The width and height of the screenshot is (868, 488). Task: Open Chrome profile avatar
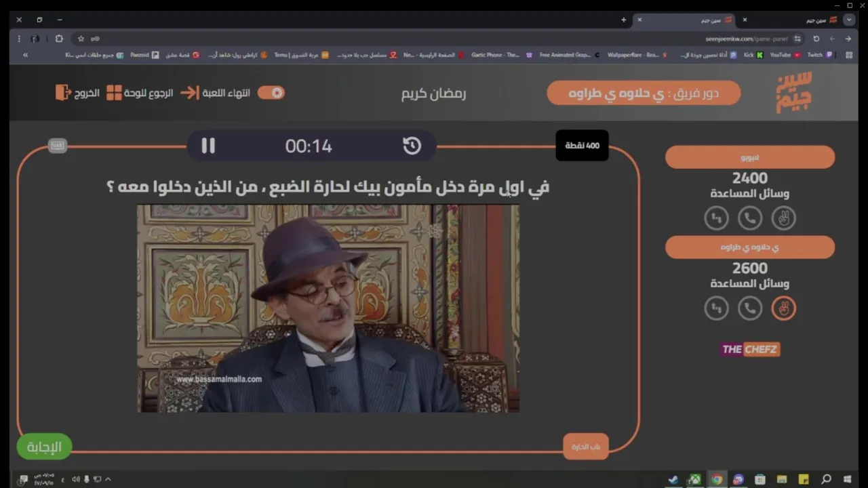[35, 39]
